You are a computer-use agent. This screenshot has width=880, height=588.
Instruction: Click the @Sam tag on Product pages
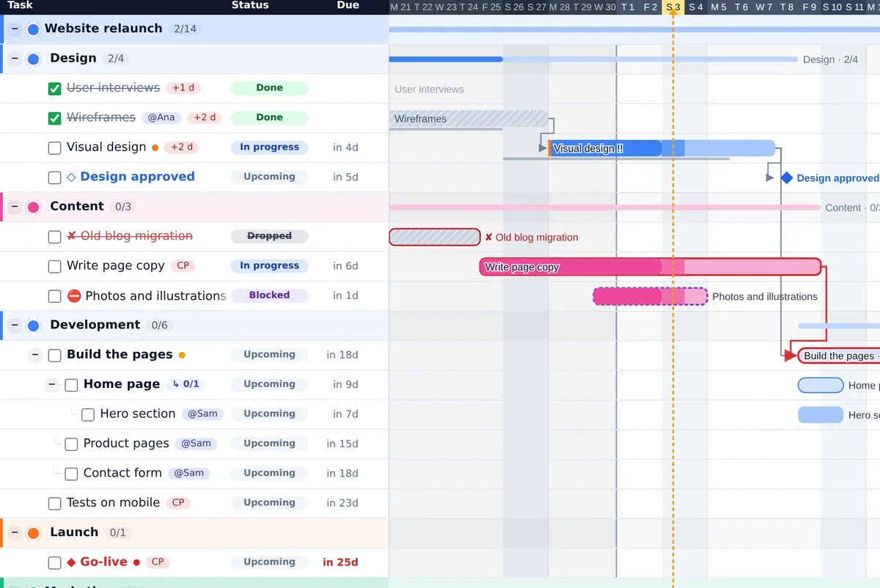coord(196,443)
